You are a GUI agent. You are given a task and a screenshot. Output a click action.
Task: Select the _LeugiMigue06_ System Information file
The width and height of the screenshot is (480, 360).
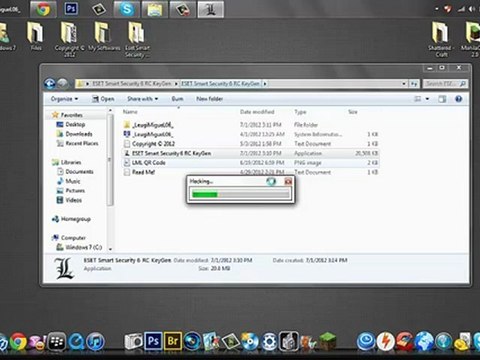click(x=250, y=134)
